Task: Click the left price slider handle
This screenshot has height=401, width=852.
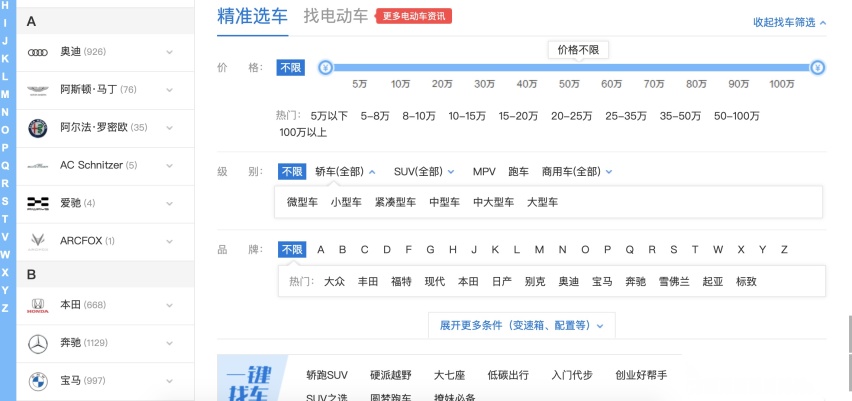Action: (325, 68)
